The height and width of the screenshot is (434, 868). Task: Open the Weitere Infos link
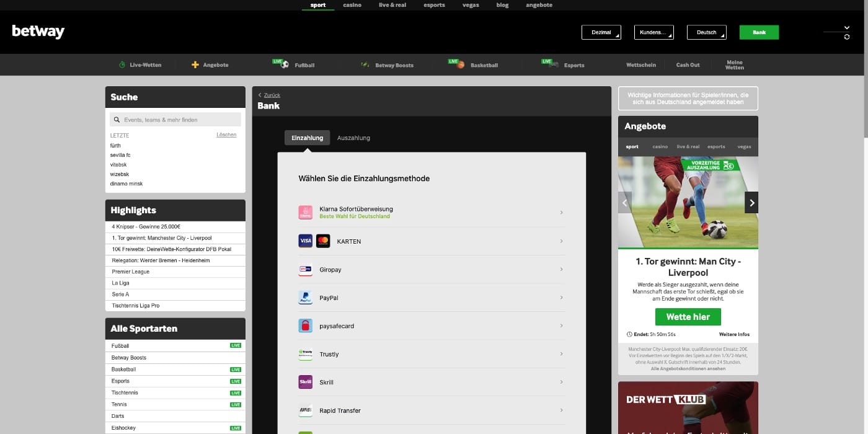(734, 334)
